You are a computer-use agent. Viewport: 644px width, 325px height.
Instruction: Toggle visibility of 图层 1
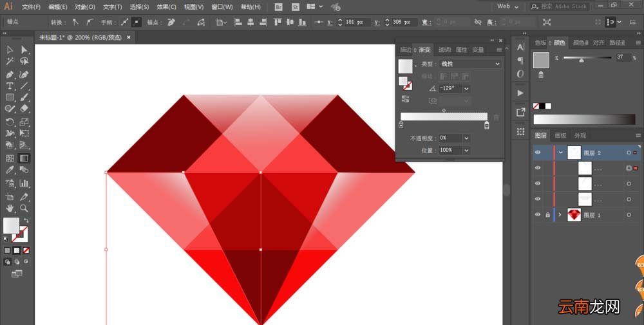[x=538, y=214]
